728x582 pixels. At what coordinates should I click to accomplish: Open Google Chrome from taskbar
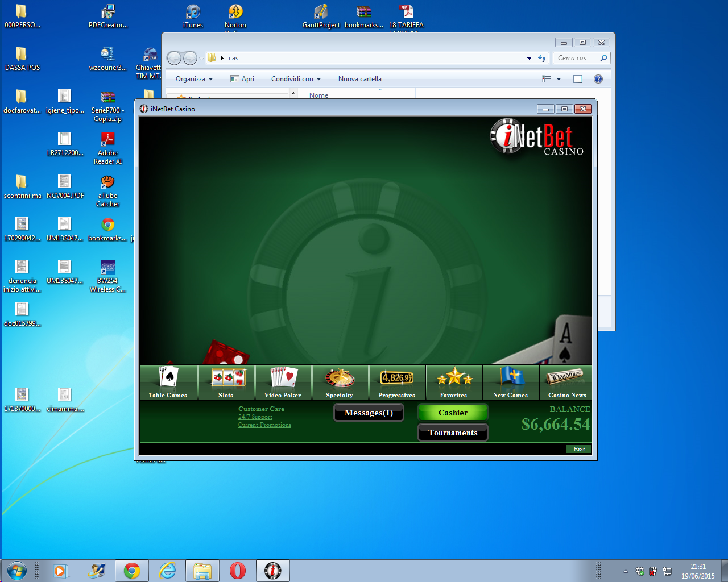tap(132, 571)
